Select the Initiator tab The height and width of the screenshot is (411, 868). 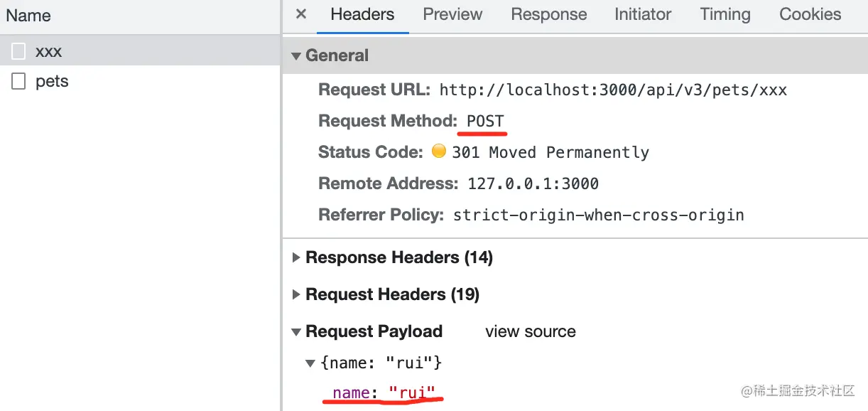tap(643, 14)
